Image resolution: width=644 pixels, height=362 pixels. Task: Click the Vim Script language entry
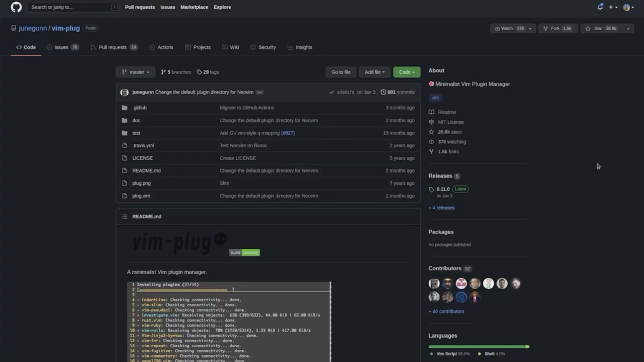pyautogui.click(x=450, y=354)
